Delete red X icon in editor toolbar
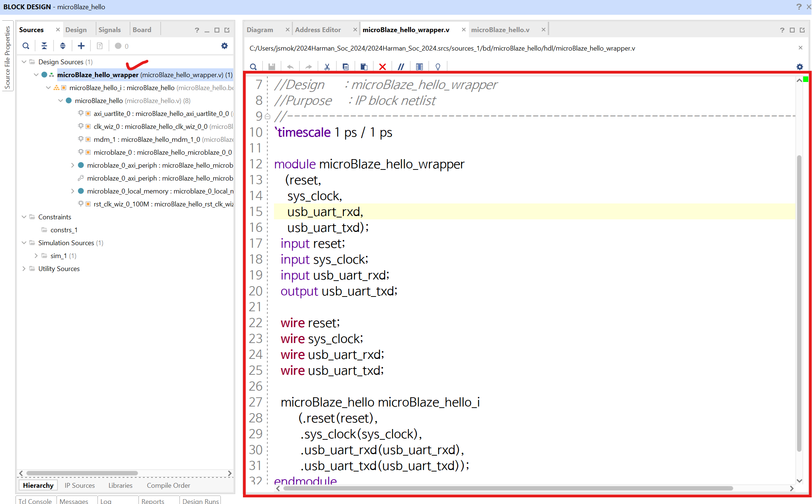 point(383,67)
